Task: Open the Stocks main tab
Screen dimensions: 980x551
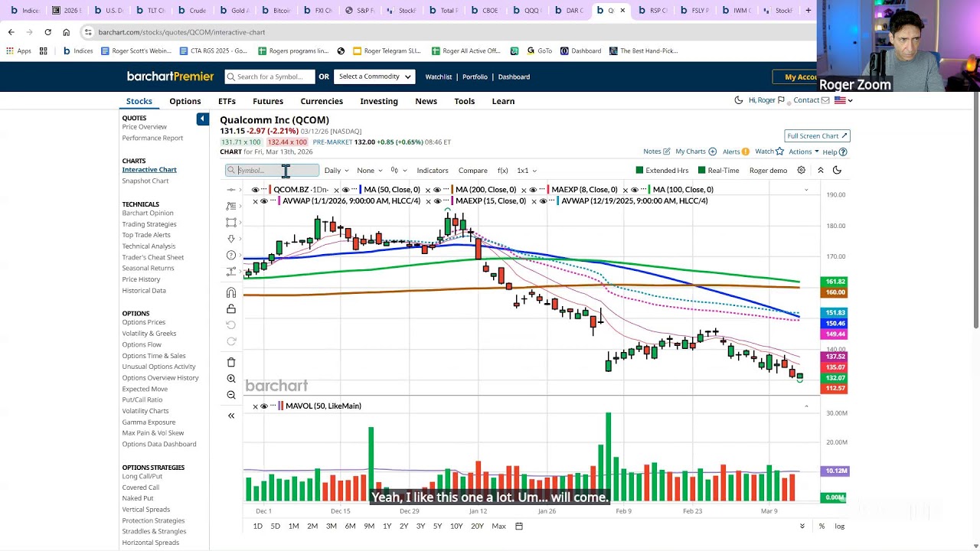Action: [x=139, y=101]
